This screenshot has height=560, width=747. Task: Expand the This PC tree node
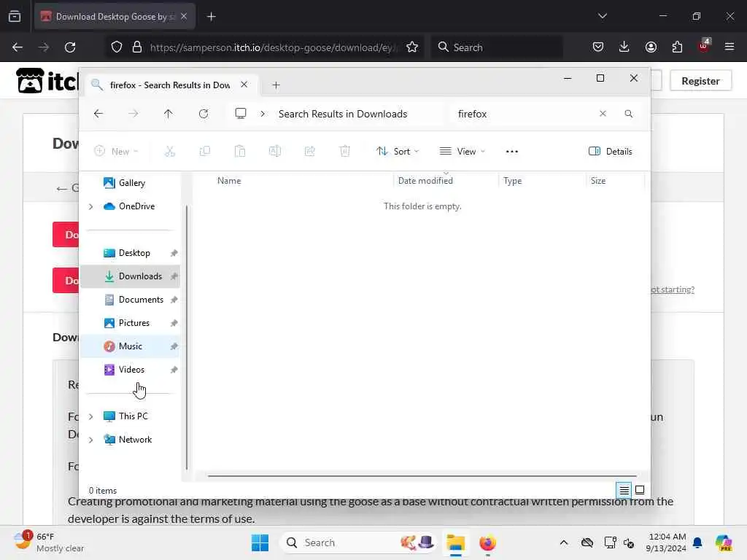coord(91,416)
